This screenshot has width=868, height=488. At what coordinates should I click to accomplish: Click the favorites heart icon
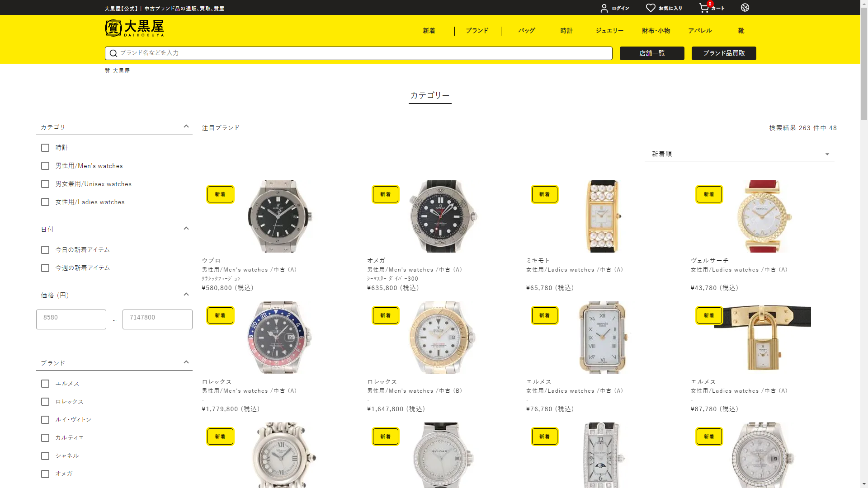pos(651,8)
